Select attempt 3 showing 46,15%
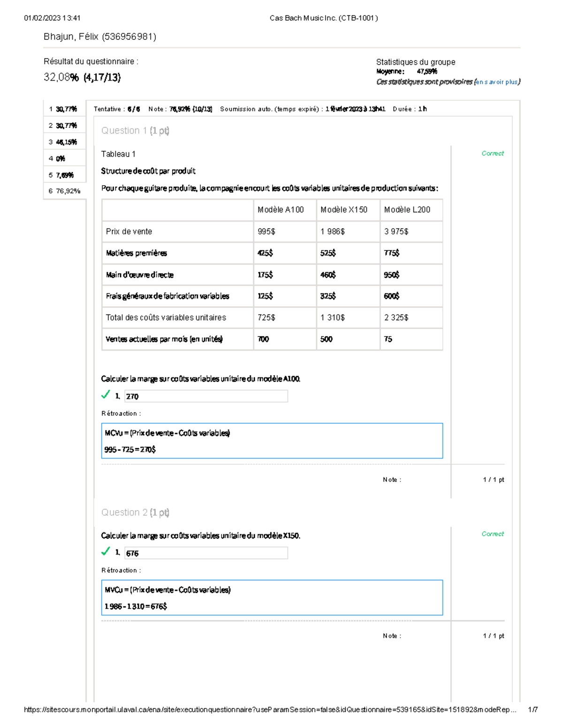 click(x=64, y=142)
